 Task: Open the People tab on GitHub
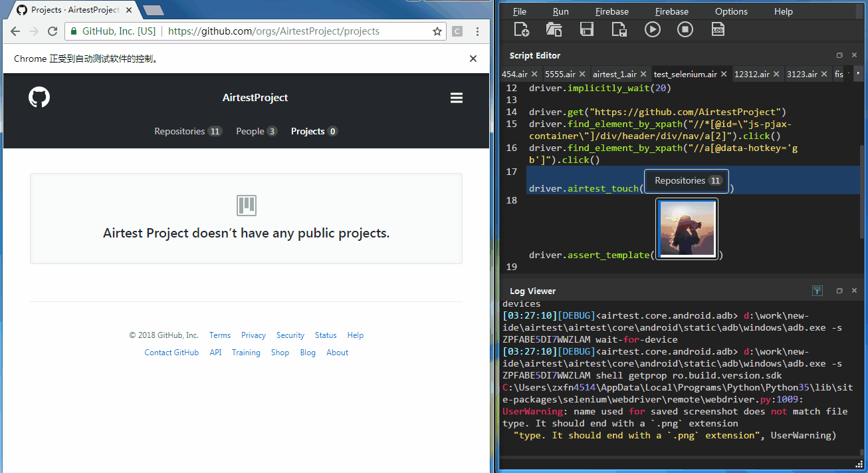pyautogui.click(x=257, y=131)
